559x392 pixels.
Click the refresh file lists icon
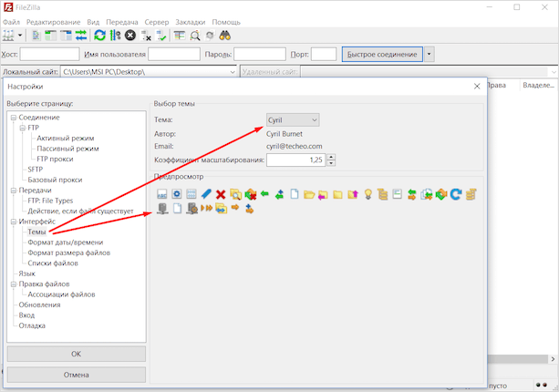pyautogui.click(x=99, y=36)
